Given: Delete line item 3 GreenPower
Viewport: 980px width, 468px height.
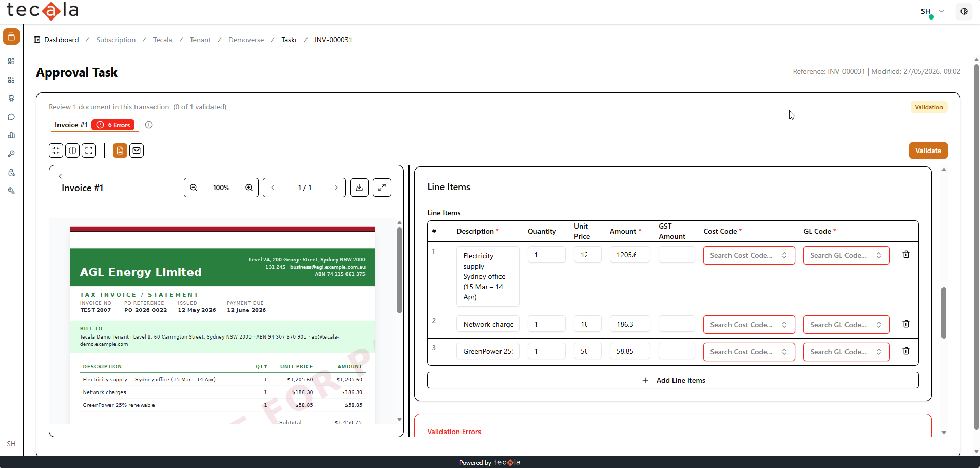Looking at the screenshot, I should point(906,351).
